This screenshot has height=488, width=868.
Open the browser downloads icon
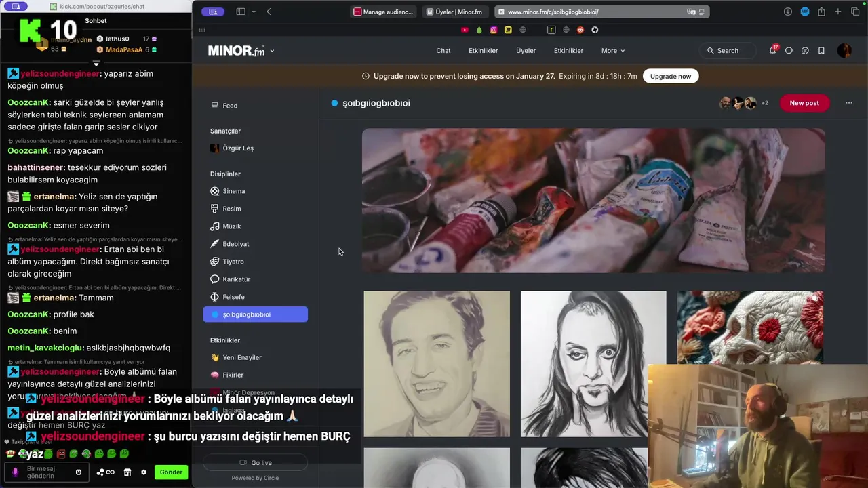pos(788,12)
